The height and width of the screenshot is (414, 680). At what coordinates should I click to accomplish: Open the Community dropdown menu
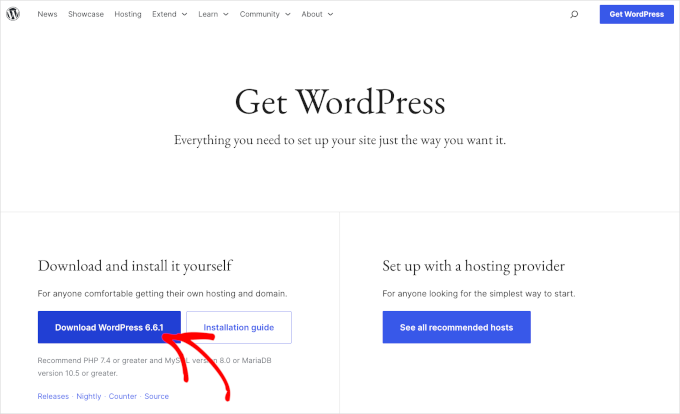pyautogui.click(x=264, y=15)
